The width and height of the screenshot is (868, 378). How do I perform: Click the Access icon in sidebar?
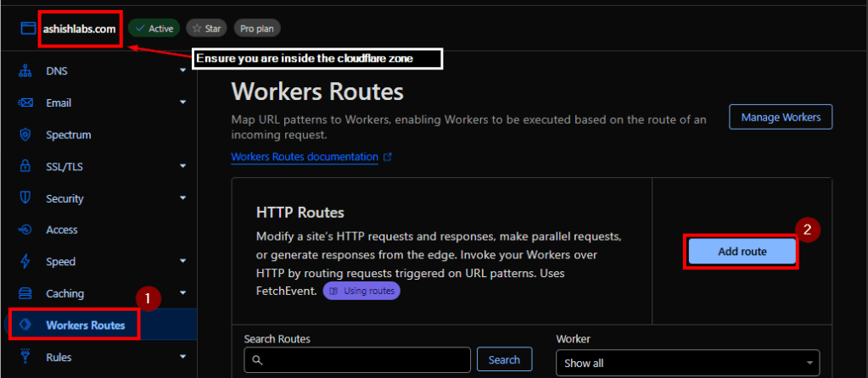coord(25,230)
